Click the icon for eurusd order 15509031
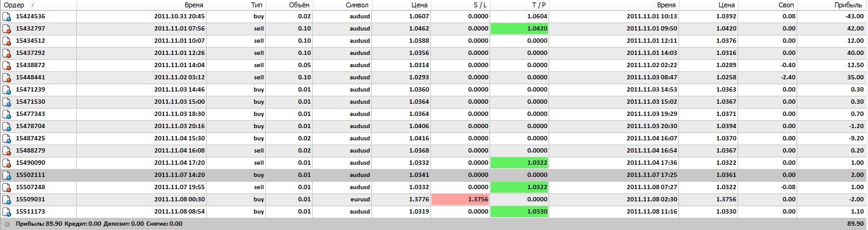 pyautogui.click(x=7, y=199)
